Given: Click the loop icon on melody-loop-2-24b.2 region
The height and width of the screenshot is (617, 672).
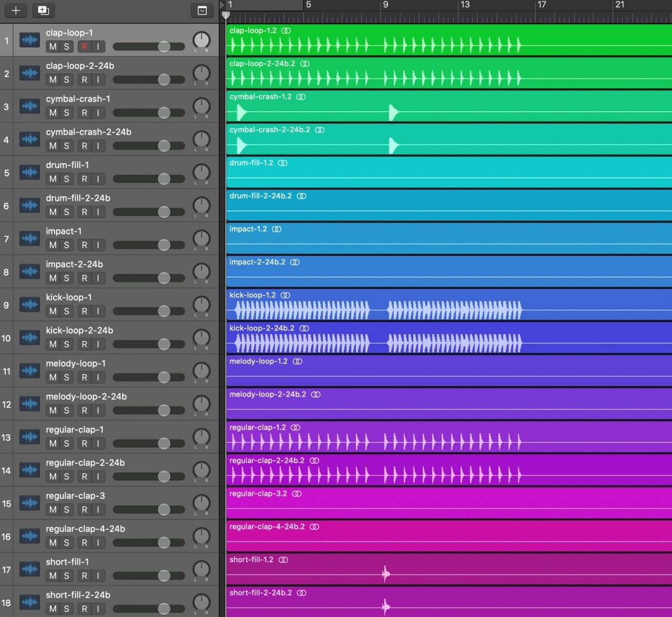Looking at the screenshot, I should pyautogui.click(x=316, y=395).
